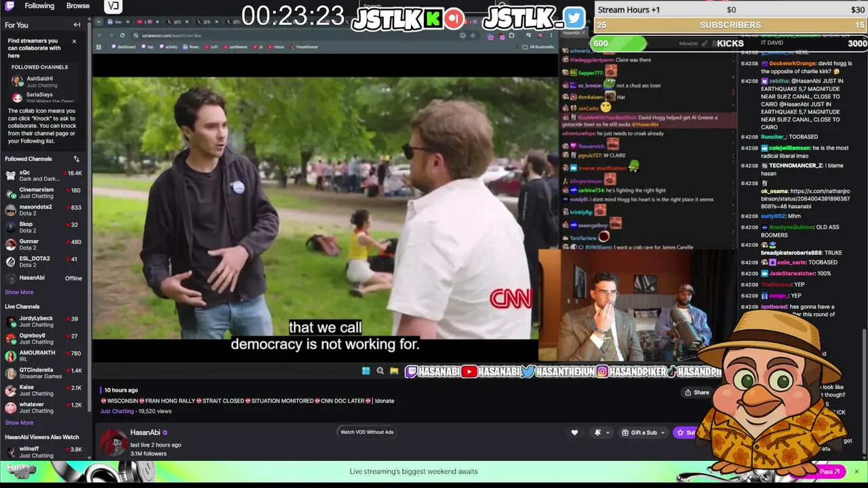Open xQc channel avatar in sidebar

point(10,176)
